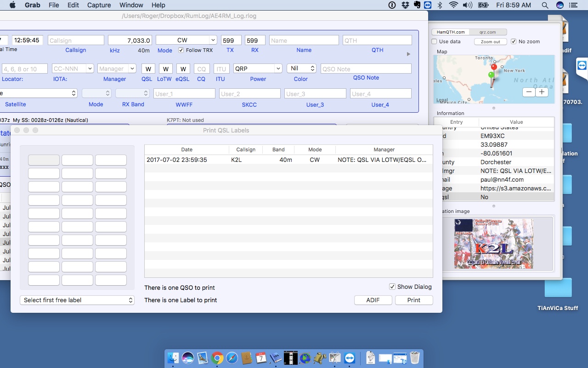The image size is (588, 368).
Task: Open Spotlight search magnifier icon
Action: click(x=545, y=5)
